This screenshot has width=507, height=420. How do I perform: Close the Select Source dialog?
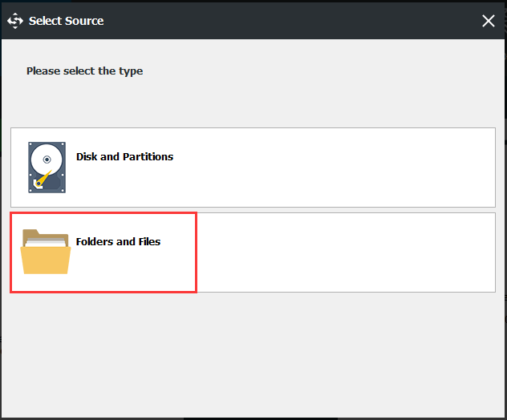[489, 21]
